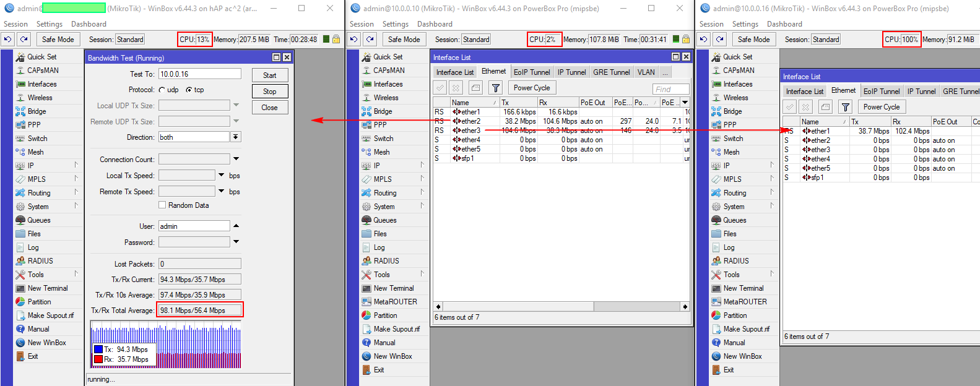The width and height of the screenshot is (980, 386).
Task: Click Test To address field
Action: tap(199, 74)
